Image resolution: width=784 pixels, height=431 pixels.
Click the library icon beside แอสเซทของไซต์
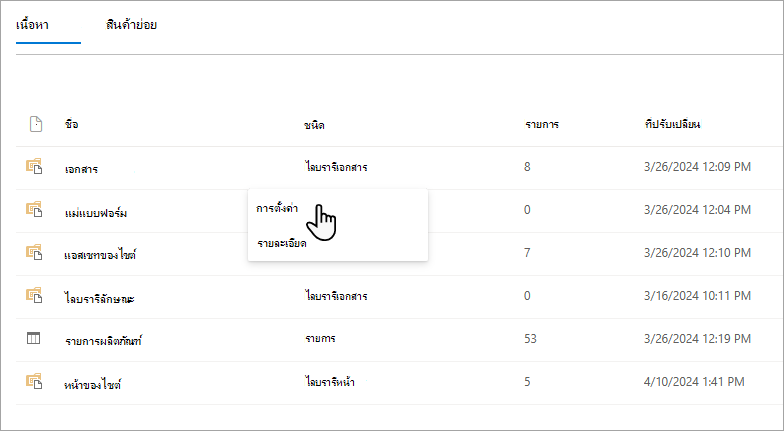pyautogui.click(x=34, y=252)
